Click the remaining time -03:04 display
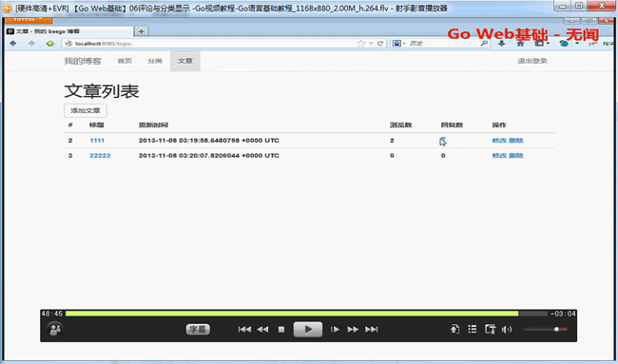Image resolution: width=618 pixels, height=364 pixels. click(563, 314)
